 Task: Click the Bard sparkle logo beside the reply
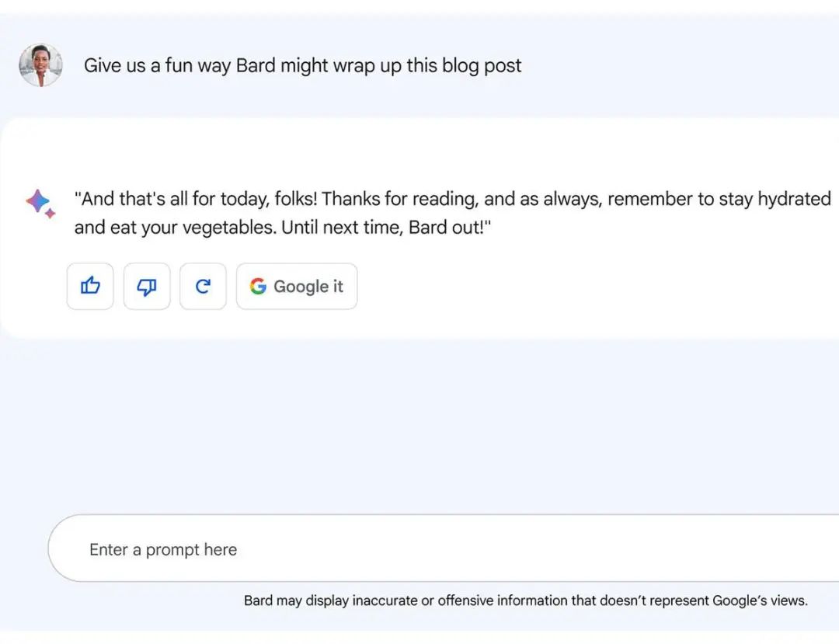pos(40,204)
